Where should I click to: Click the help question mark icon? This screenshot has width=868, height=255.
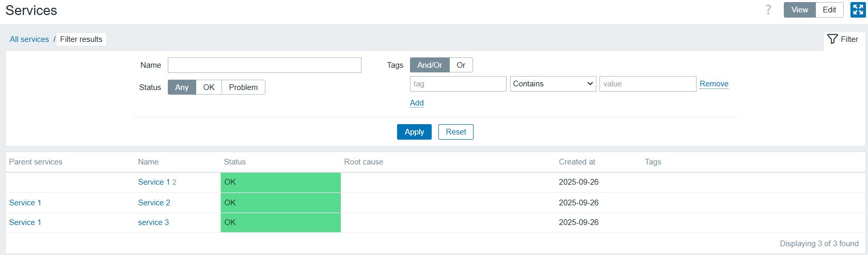768,10
